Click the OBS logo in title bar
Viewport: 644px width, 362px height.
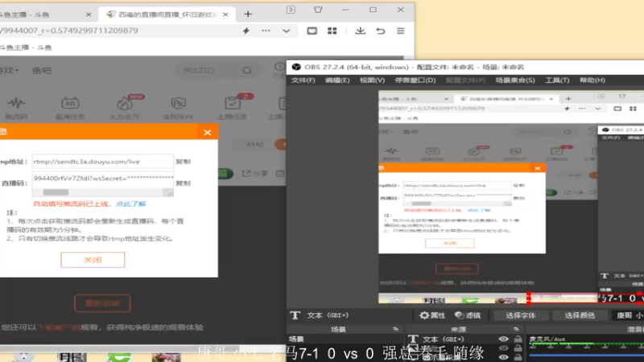tap(296, 67)
